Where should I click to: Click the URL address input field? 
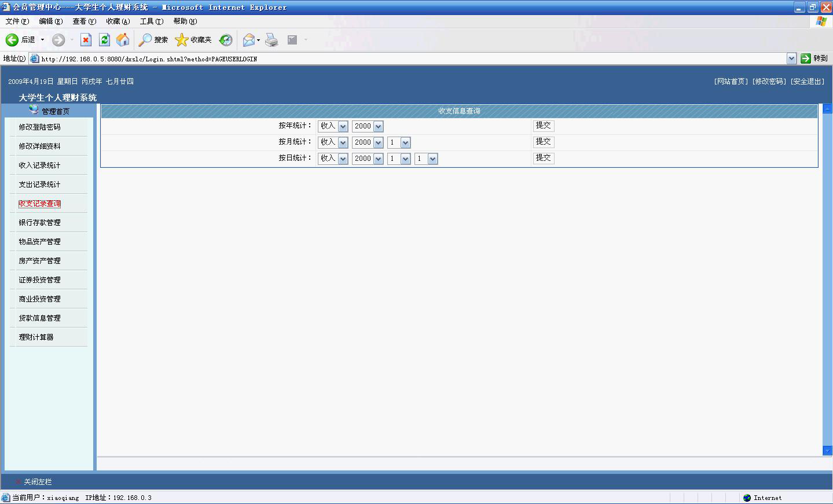pos(405,58)
